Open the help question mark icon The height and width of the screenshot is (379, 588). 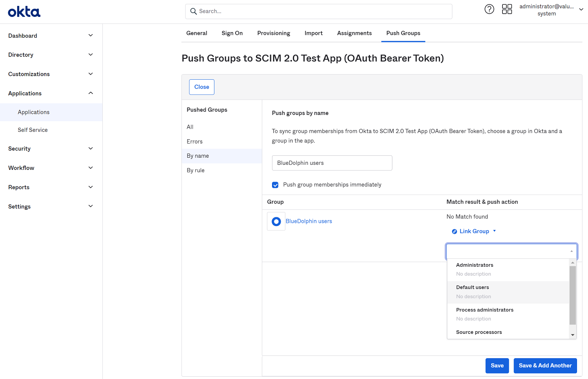click(x=489, y=9)
